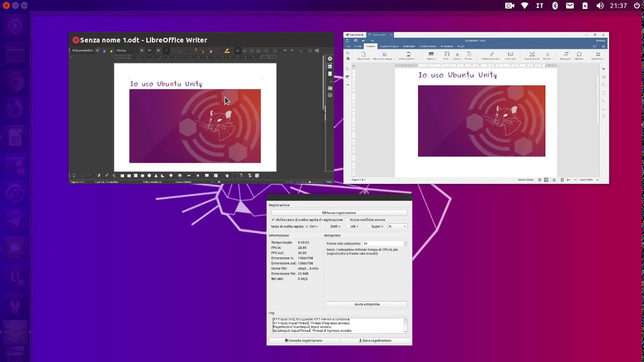The width and height of the screenshot is (644, 362).
Task: Select triangle shape in Writer drawing toolbar
Action: point(156,175)
